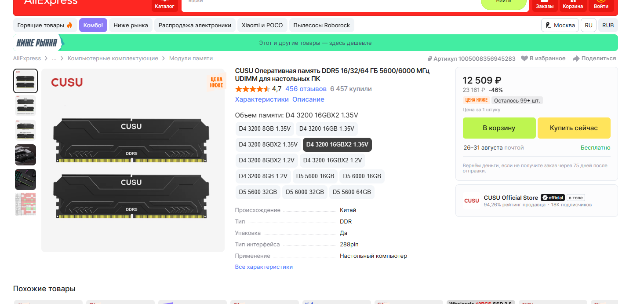Select D5 5600 32GB option
The height and width of the screenshot is (304, 644).
tap(258, 192)
